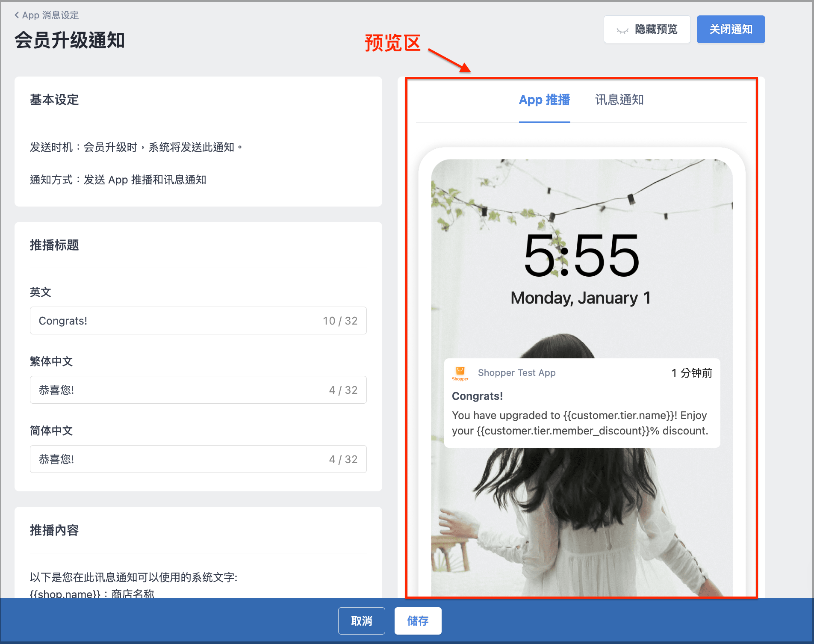Click the 取消 button
This screenshot has width=814, height=644.
click(x=361, y=620)
